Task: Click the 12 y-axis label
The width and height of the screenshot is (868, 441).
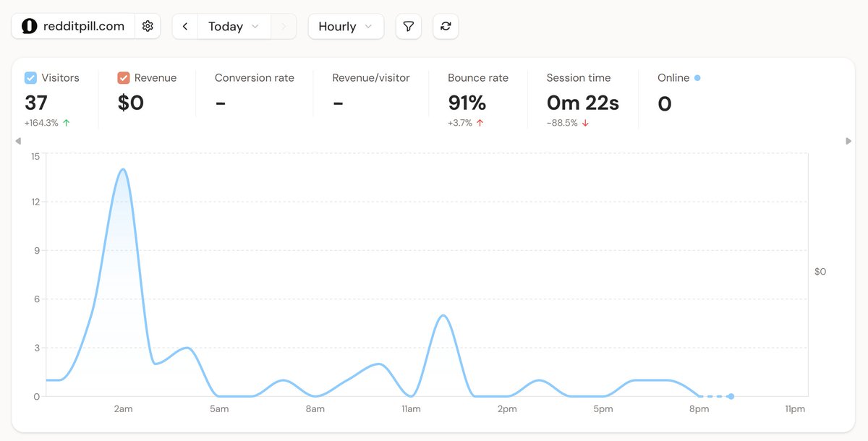Action: (35, 202)
